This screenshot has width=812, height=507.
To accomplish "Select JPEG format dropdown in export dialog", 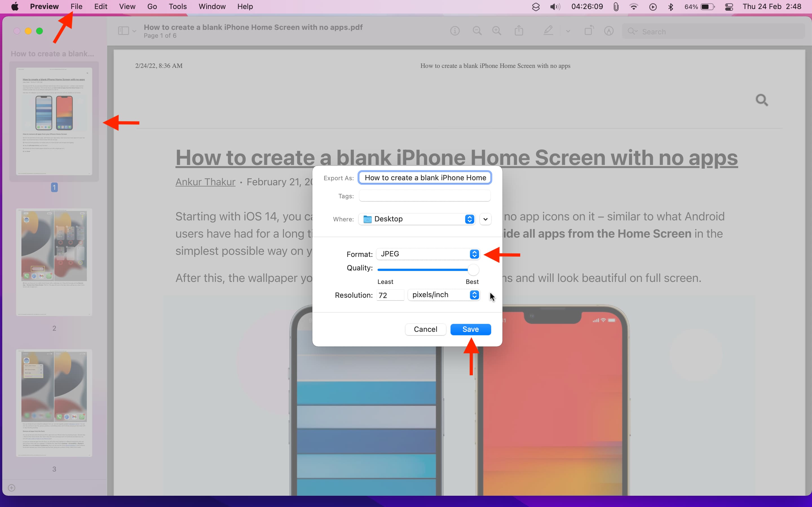I will click(x=428, y=253).
